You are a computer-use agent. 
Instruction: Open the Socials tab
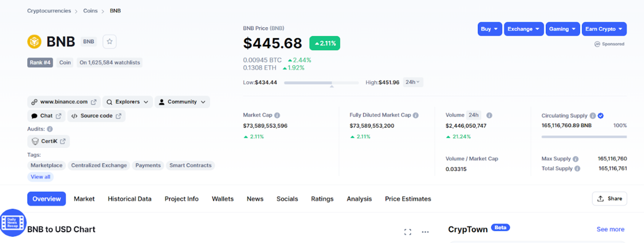tap(287, 199)
